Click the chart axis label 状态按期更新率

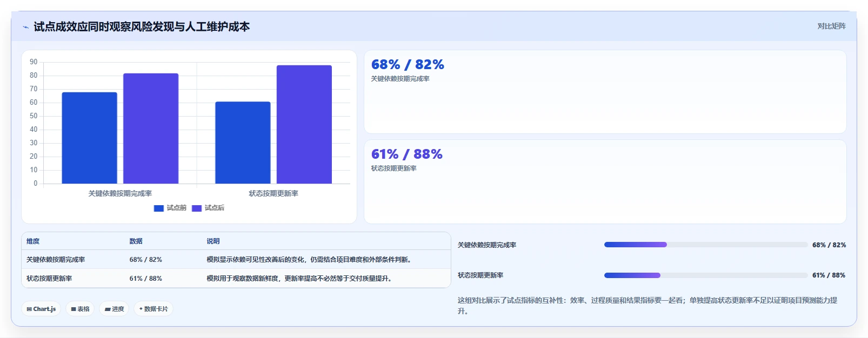[273, 193]
